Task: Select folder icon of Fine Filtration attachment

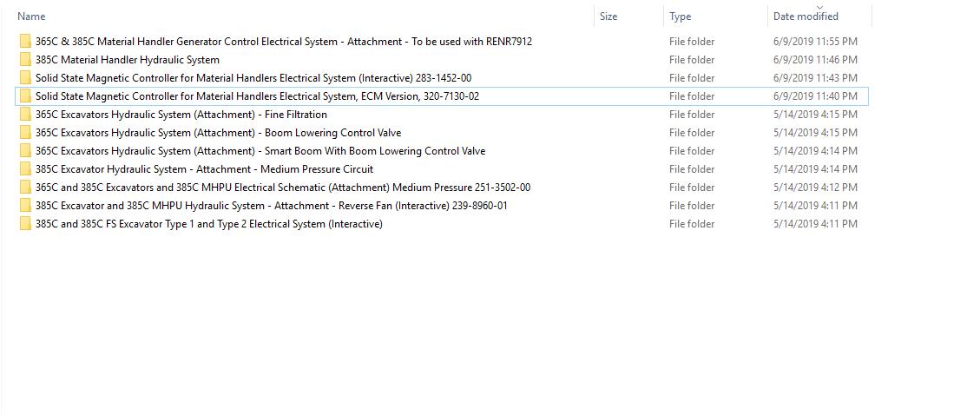Action: 26,115
